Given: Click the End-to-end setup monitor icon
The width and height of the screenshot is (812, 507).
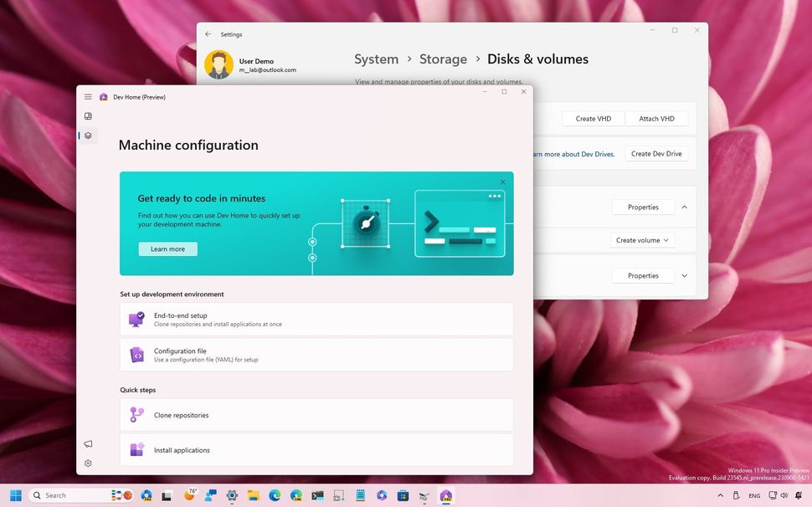Looking at the screenshot, I should pos(138,319).
